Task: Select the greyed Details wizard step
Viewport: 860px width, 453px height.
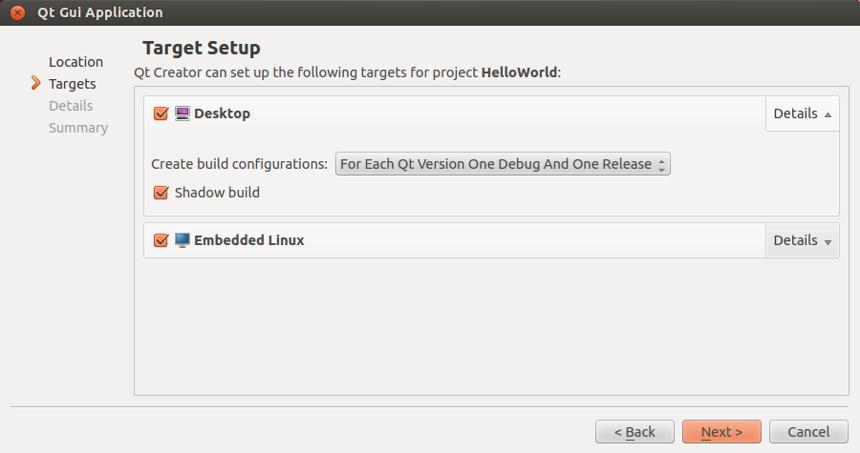Action: [x=71, y=106]
